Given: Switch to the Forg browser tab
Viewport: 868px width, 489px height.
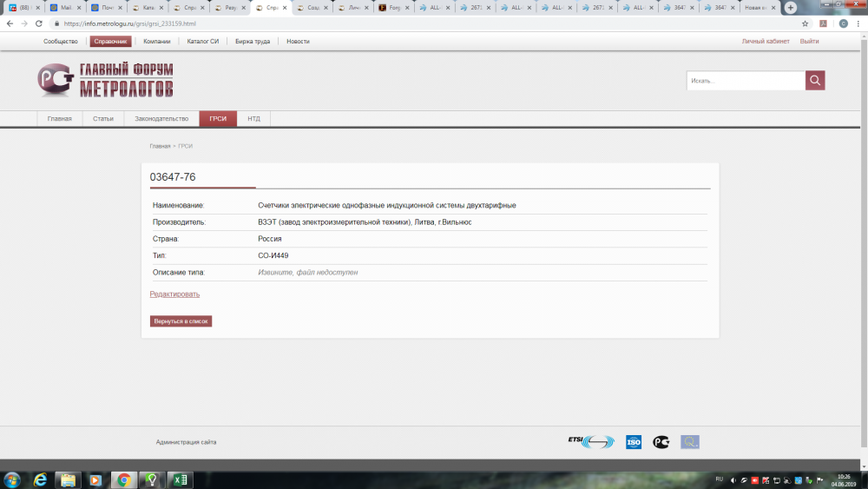Looking at the screenshot, I should pyautogui.click(x=395, y=8).
